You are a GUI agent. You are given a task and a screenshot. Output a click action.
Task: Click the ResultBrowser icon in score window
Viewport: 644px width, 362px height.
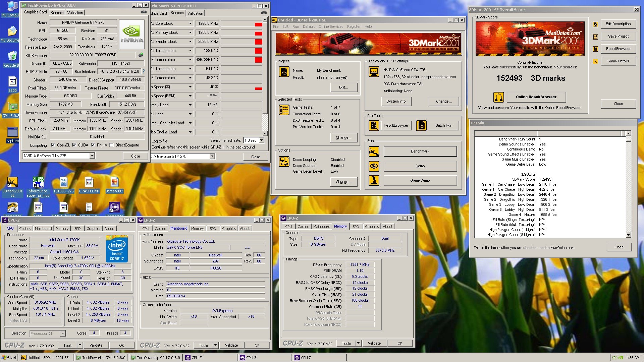coord(595,49)
